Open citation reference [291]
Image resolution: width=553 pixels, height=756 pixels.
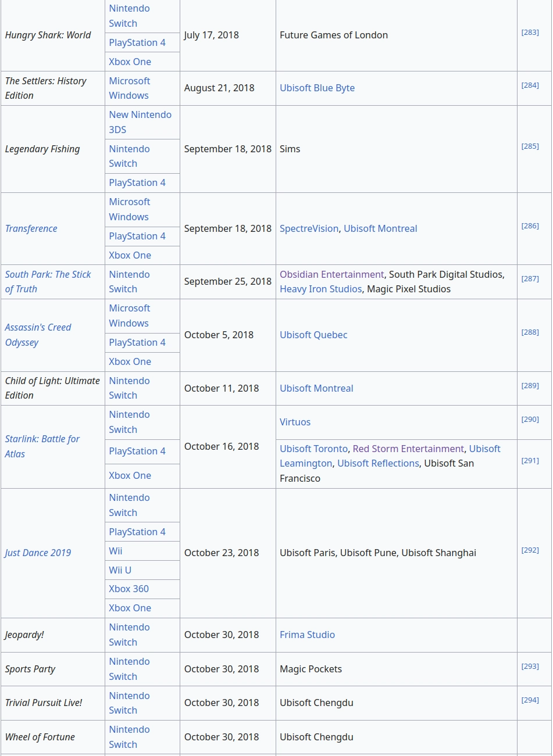pos(530,461)
